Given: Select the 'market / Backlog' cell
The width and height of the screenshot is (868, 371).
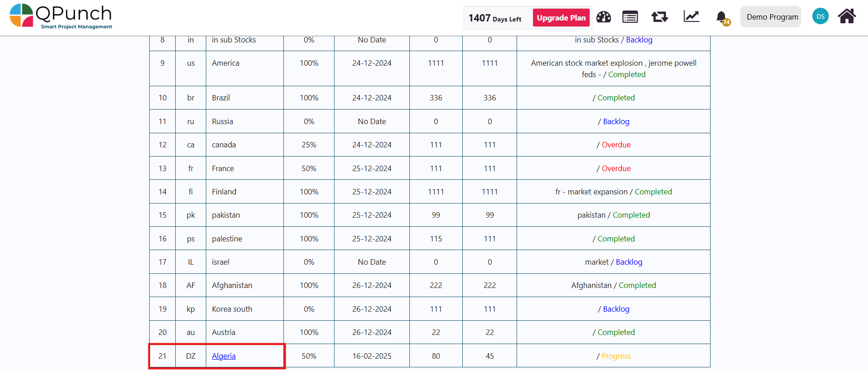Looking at the screenshot, I should click(x=613, y=262).
